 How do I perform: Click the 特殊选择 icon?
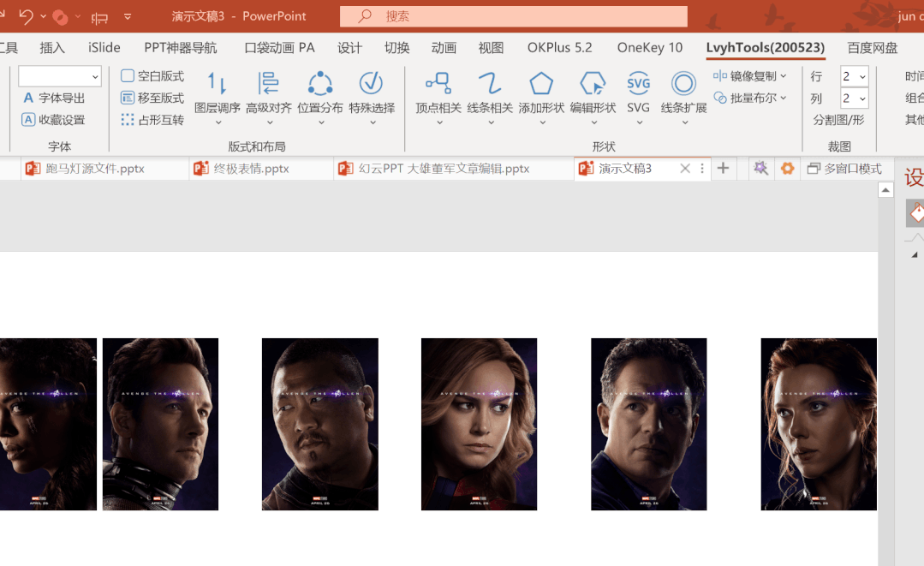pos(372,84)
